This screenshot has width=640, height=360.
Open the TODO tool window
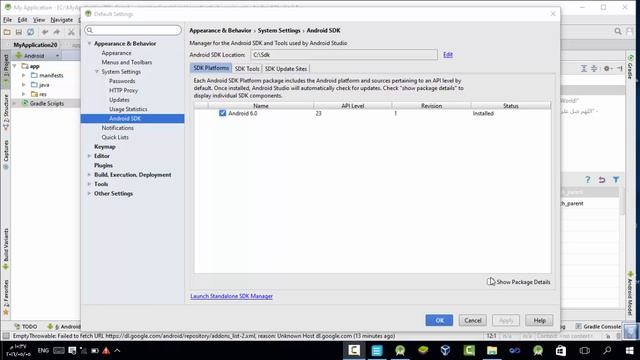coord(26,327)
